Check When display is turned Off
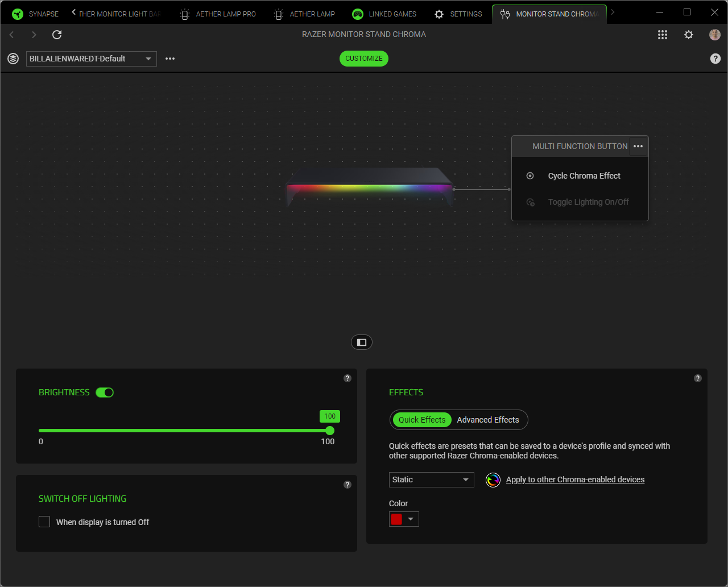 point(44,522)
